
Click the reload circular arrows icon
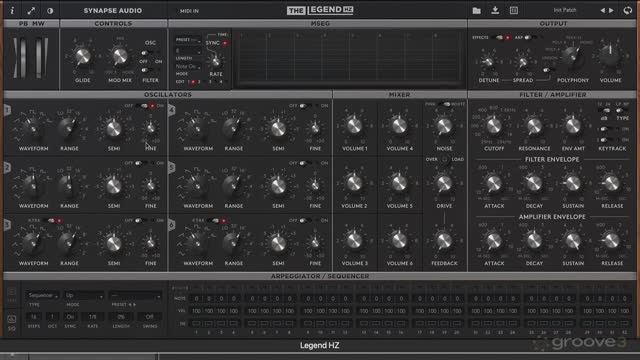pos(627,11)
